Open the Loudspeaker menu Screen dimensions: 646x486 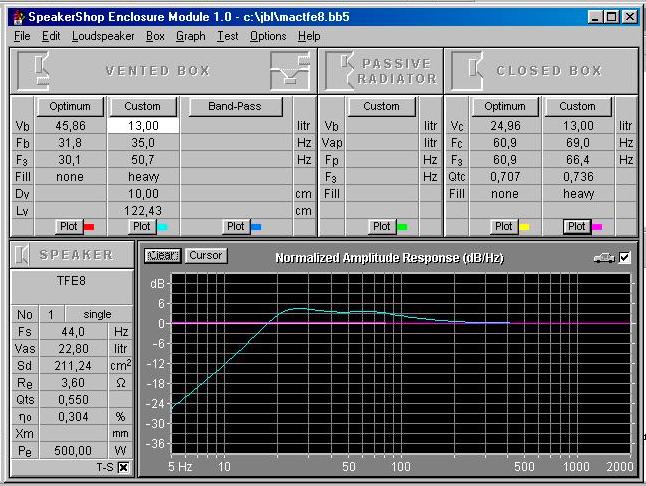103,36
